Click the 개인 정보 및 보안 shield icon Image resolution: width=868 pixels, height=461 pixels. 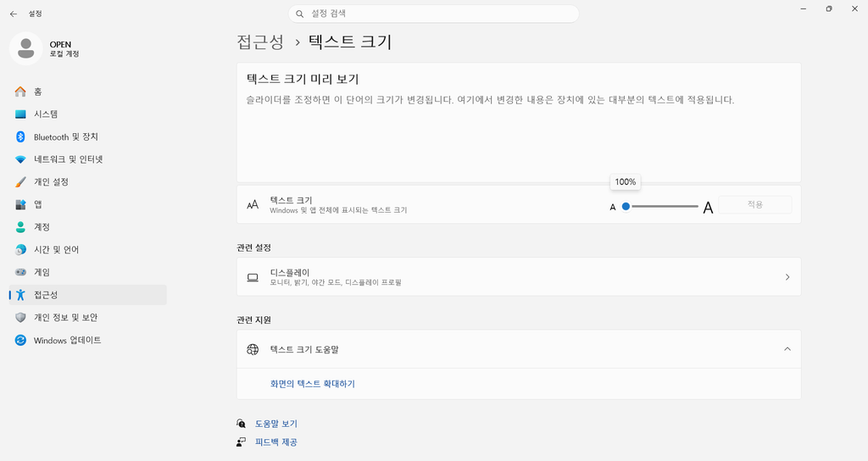pos(20,318)
